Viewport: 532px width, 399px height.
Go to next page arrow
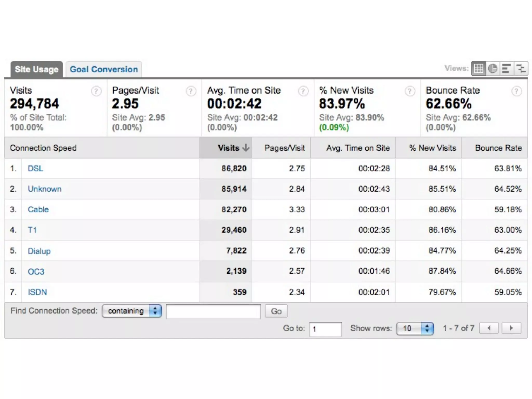click(511, 328)
